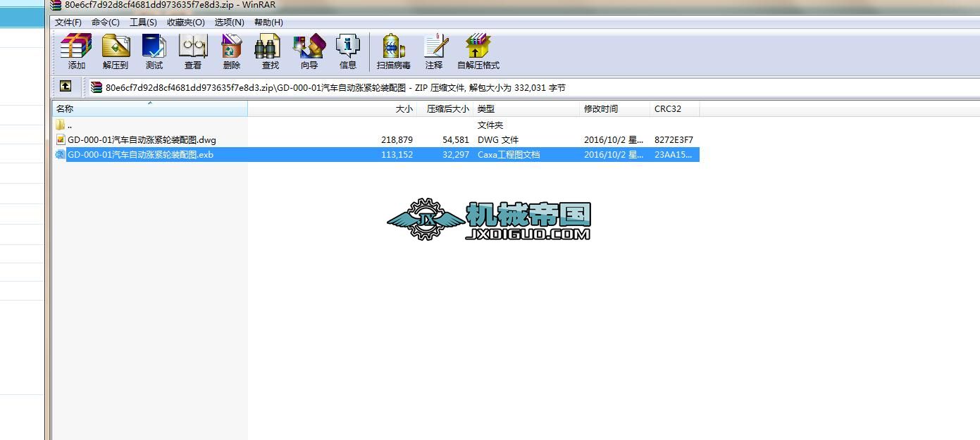This screenshot has width=980, height=440.
Task: Open the 工具(S) menu
Action: pos(143,22)
